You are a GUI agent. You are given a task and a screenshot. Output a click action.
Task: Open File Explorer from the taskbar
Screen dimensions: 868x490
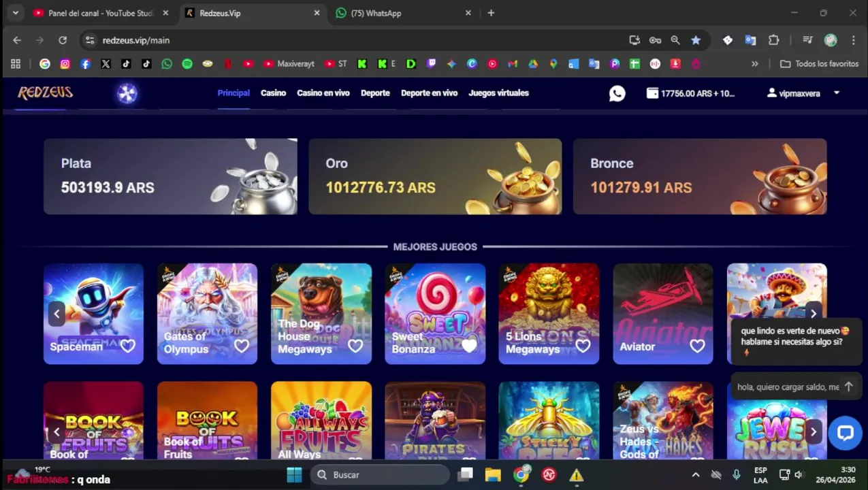[493, 475]
